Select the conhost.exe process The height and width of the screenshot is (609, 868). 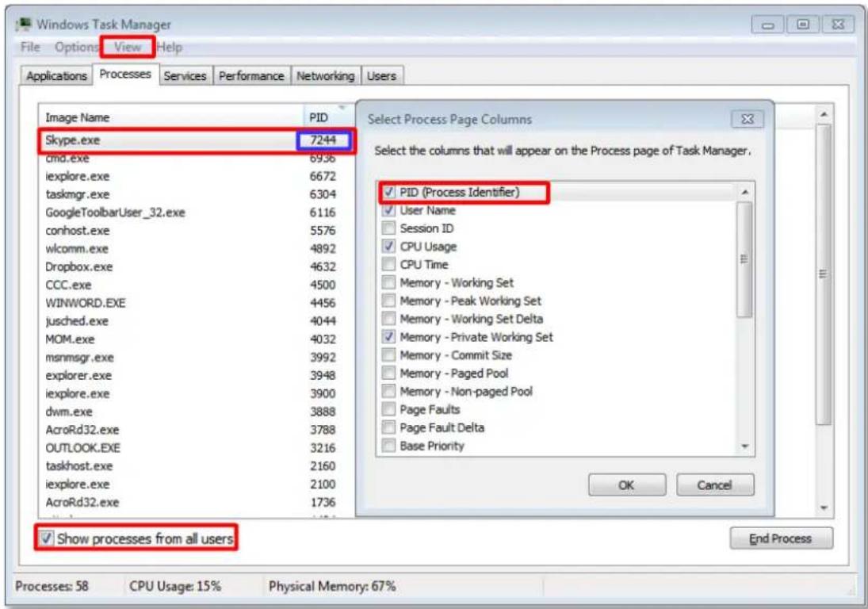[x=196, y=230]
